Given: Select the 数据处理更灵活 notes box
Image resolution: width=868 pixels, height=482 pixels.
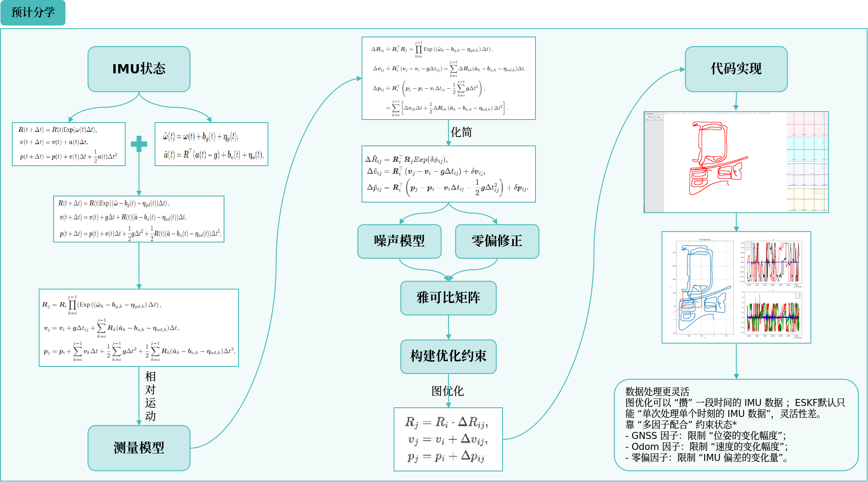Looking at the screenshot, I should point(736,424).
